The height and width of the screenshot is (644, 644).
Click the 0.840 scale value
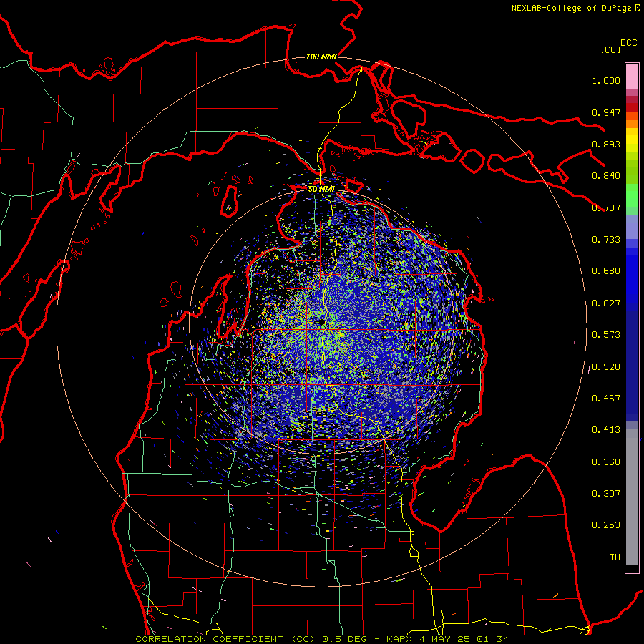coord(606,176)
